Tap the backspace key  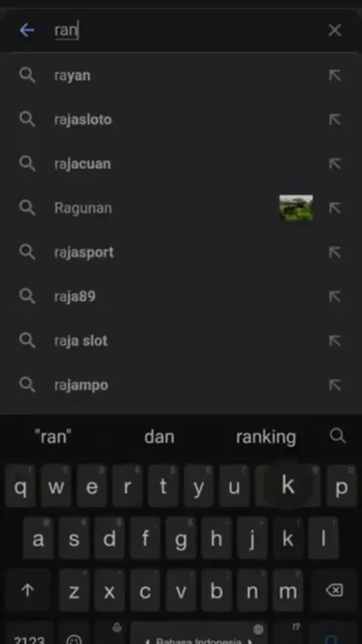point(334,590)
